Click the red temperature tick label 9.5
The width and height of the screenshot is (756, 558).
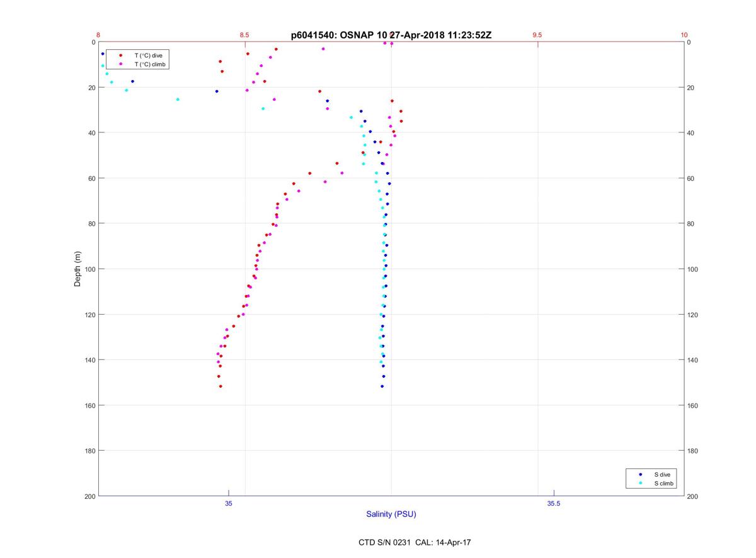pos(537,35)
